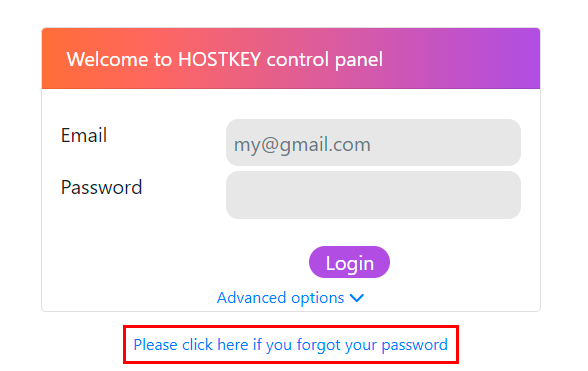The image size is (588, 371).
Task: Submit credentials with the purple Login button
Action: click(349, 262)
